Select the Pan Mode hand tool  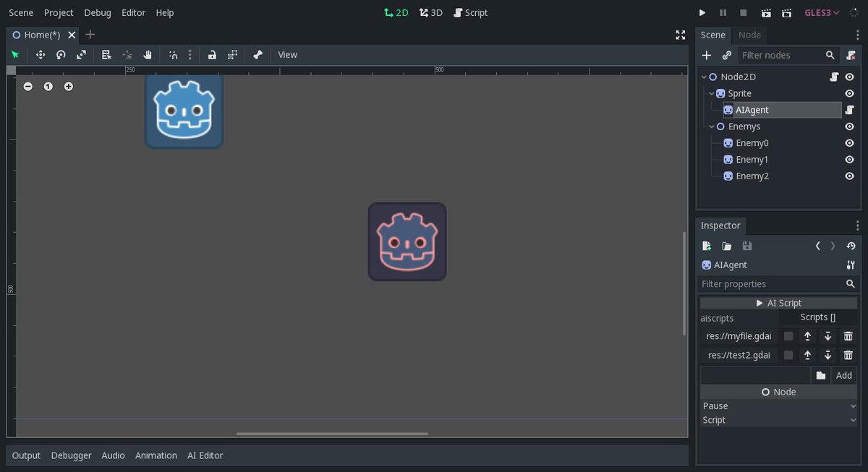point(148,55)
